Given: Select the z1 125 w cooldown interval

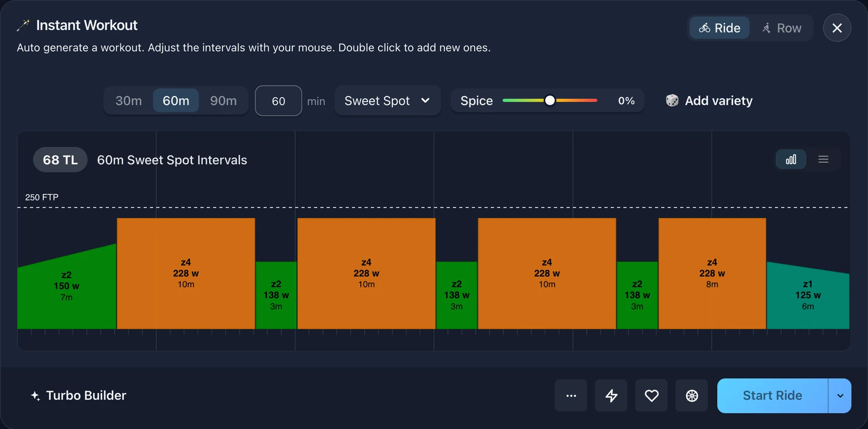Looking at the screenshot, I should pyautogui.click(x=808, y=295).
